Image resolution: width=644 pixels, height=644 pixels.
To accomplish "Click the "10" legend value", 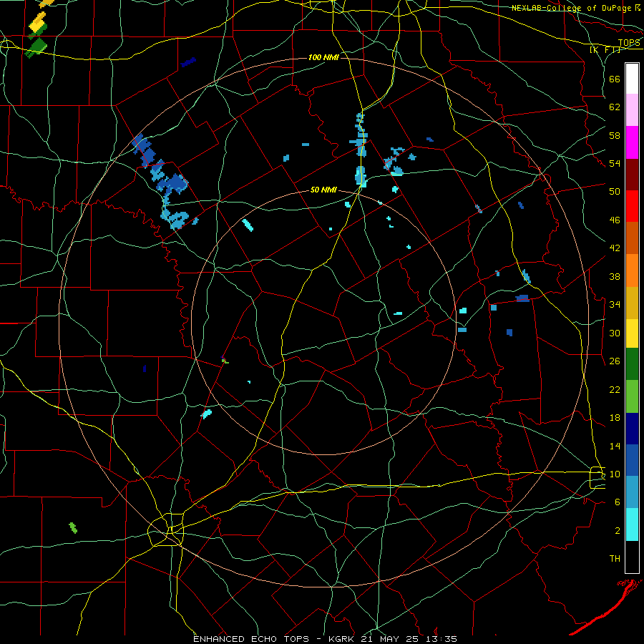I will point(615,474).
